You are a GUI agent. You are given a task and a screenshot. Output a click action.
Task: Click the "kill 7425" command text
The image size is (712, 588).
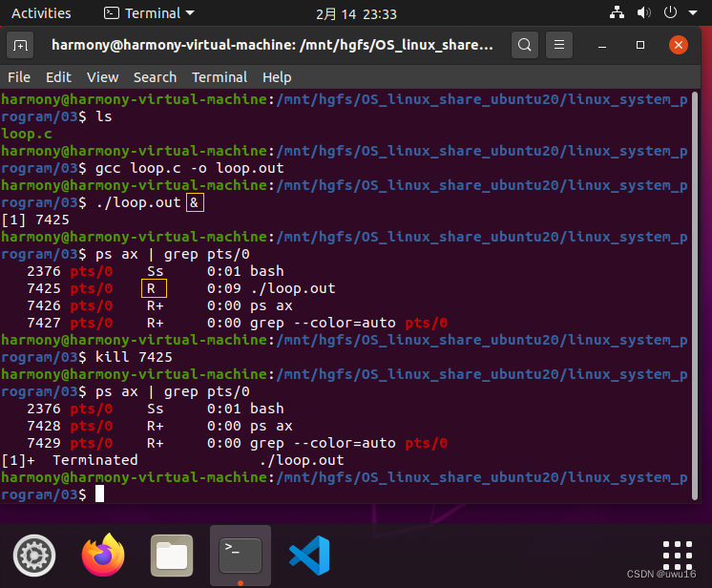[134, 357]
